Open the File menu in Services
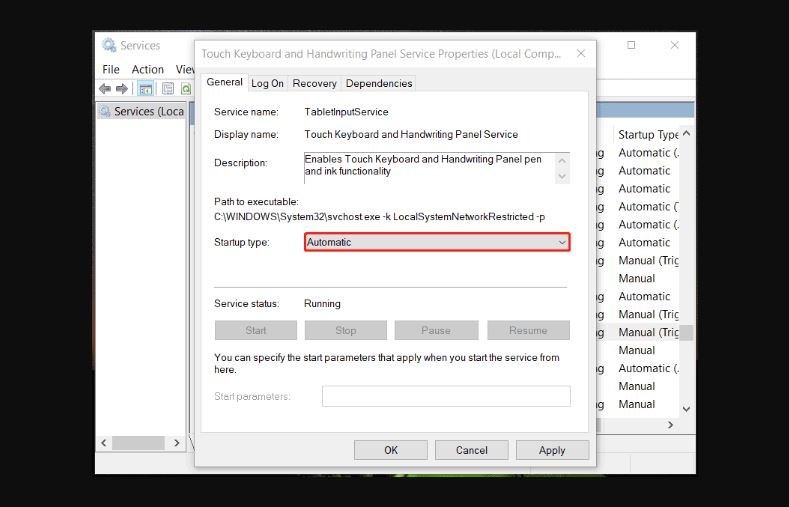The image size is (789, 507). pyautogui.click(x=111, y=69)
